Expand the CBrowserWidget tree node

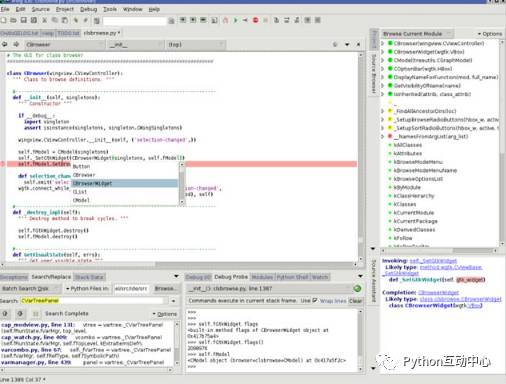click(383, 52)
